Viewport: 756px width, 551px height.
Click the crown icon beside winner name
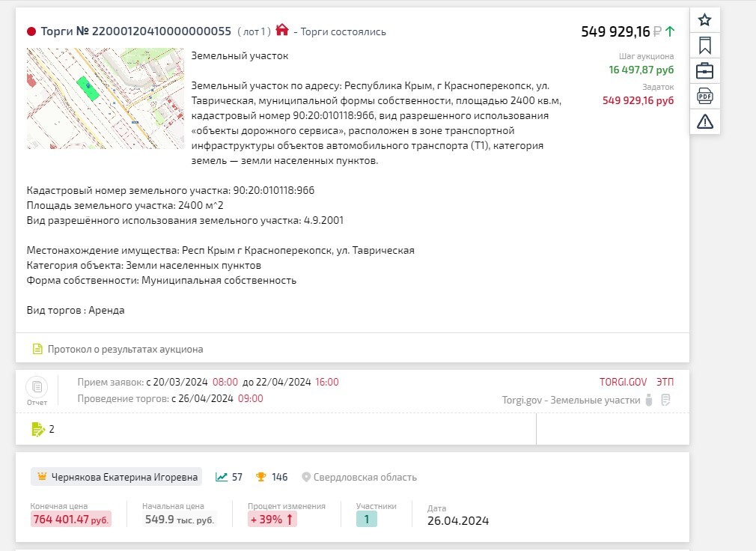(x=42, y=476)
